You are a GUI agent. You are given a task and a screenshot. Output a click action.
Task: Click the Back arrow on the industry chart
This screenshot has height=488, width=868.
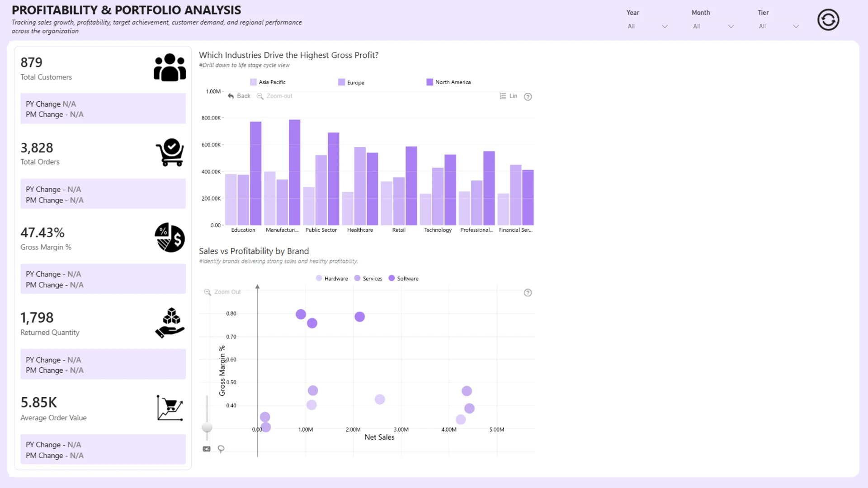(x=231, y=96)
